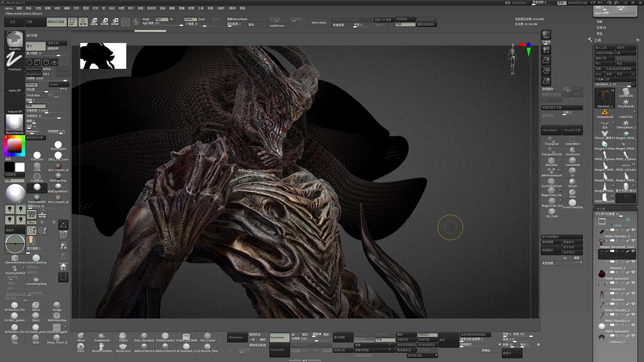
Task: Select the Nudge brush
Action: tap(57, 307)
